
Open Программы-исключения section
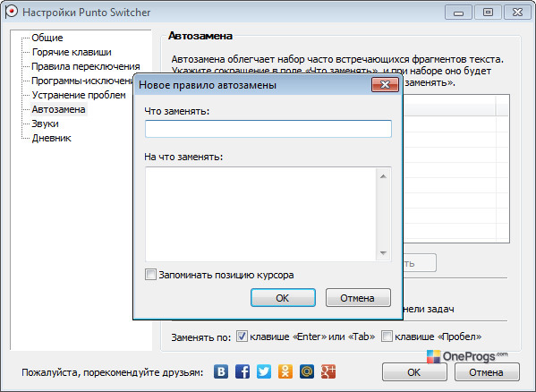coord(81,81)
